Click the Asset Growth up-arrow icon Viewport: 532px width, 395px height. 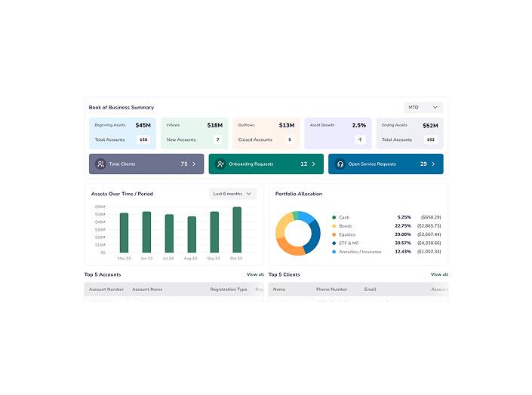[360, 139]
